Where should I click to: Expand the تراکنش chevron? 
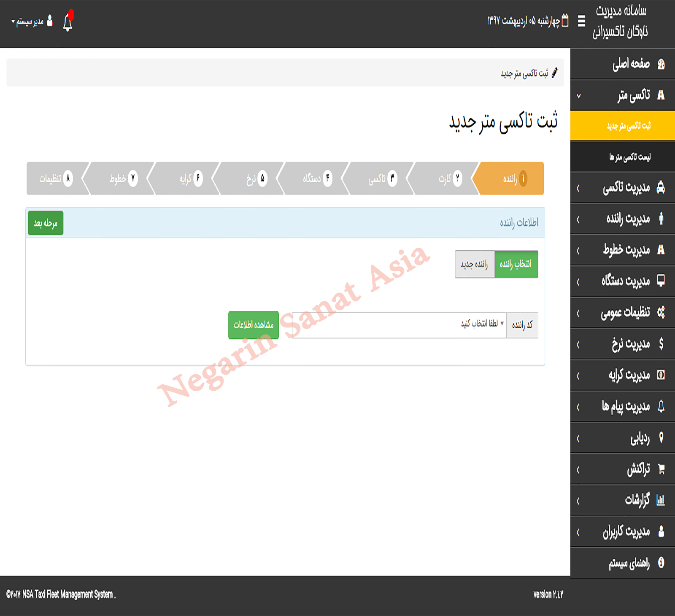coord(578,470)
